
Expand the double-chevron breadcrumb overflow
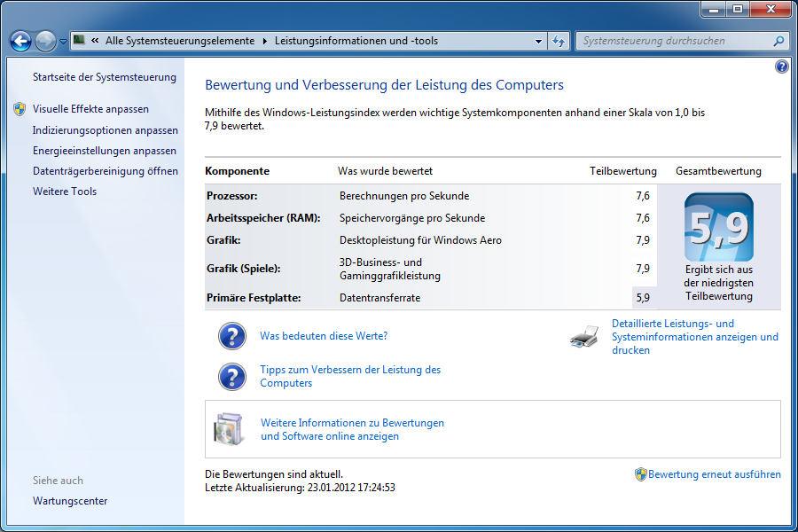[95, 41]
